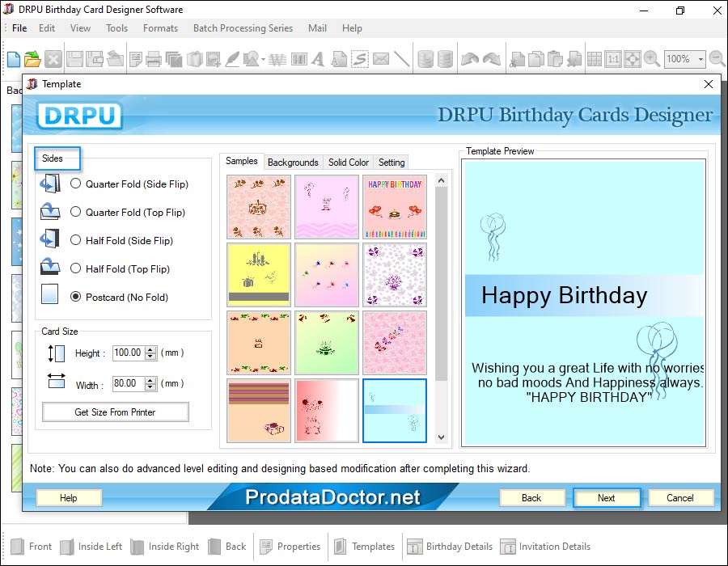Click the fit to window icon
The width and height of the screenshot is (728, 566).
pos(633,59)
